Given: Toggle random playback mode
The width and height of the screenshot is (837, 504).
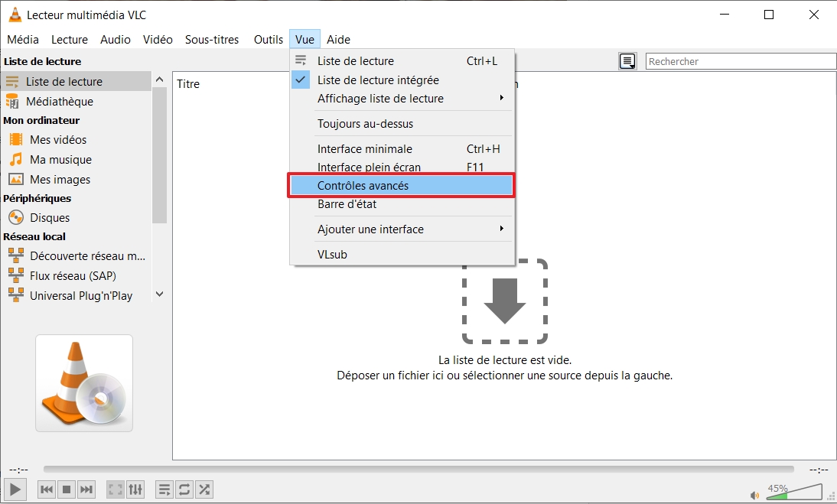Looking at the screenshot, I should [x=204, y=489].
